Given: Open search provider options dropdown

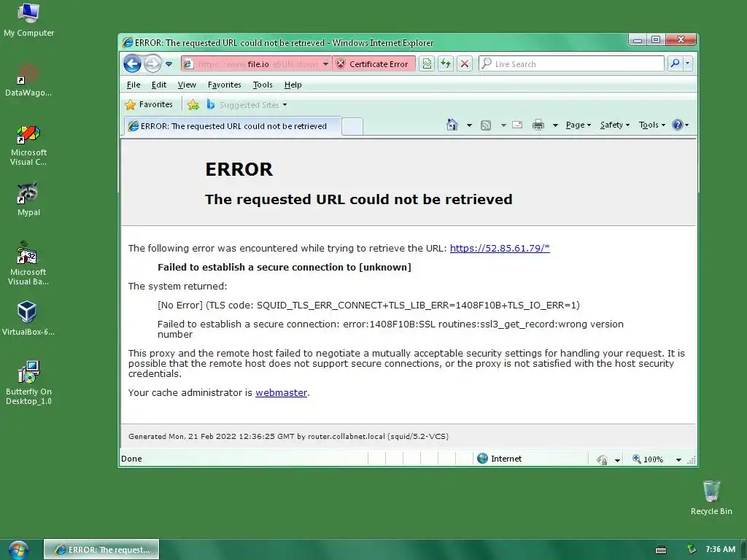Looking at the screenshot, I should coord(687,63).
